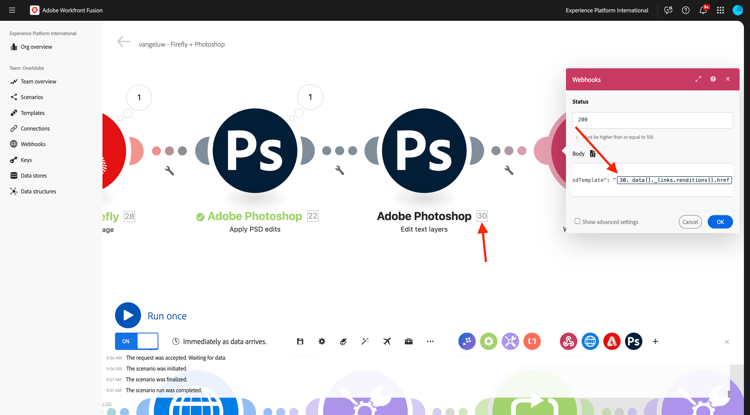750x415 pixels.
Task: Click the scenario name vangeluw - Firefly + Photoshop
Action: 182,44
